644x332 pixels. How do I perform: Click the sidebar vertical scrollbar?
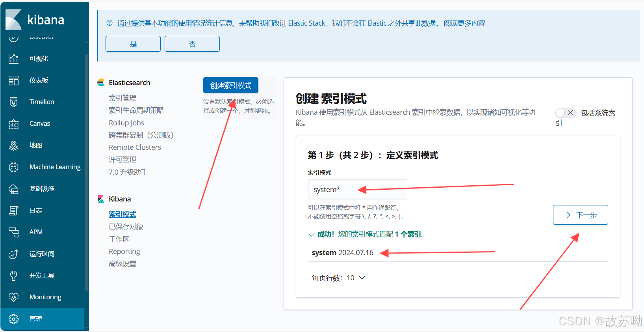pyautogui.click(x=86, y=173)
